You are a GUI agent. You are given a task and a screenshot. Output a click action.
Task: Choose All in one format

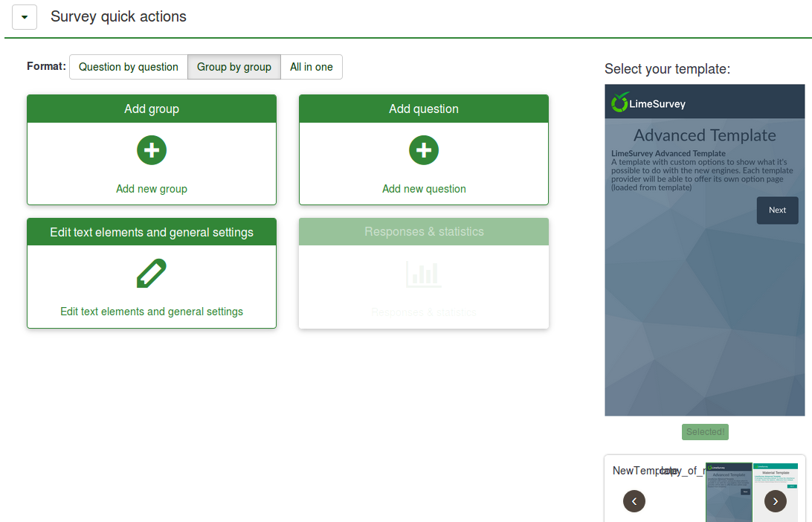pyautogui.click(x=312, y=67)
